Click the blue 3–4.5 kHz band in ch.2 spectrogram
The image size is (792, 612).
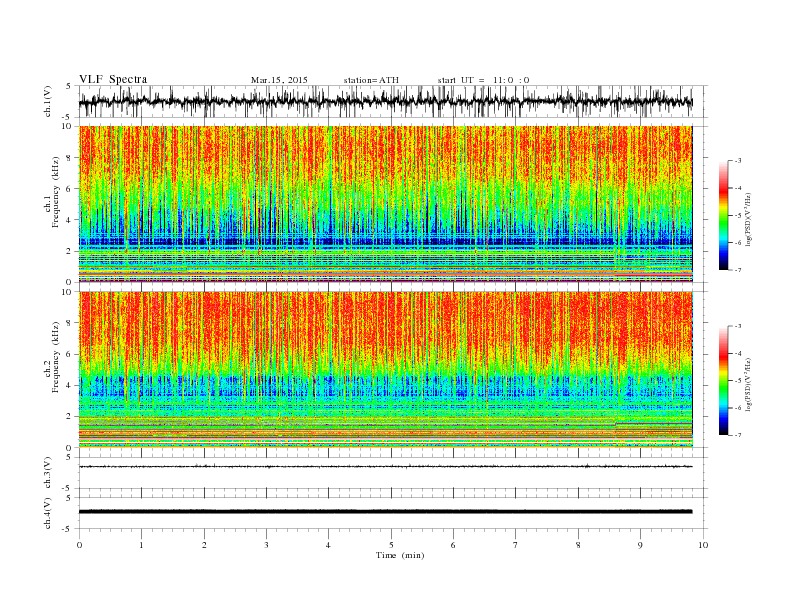click(x=385, y=387)
